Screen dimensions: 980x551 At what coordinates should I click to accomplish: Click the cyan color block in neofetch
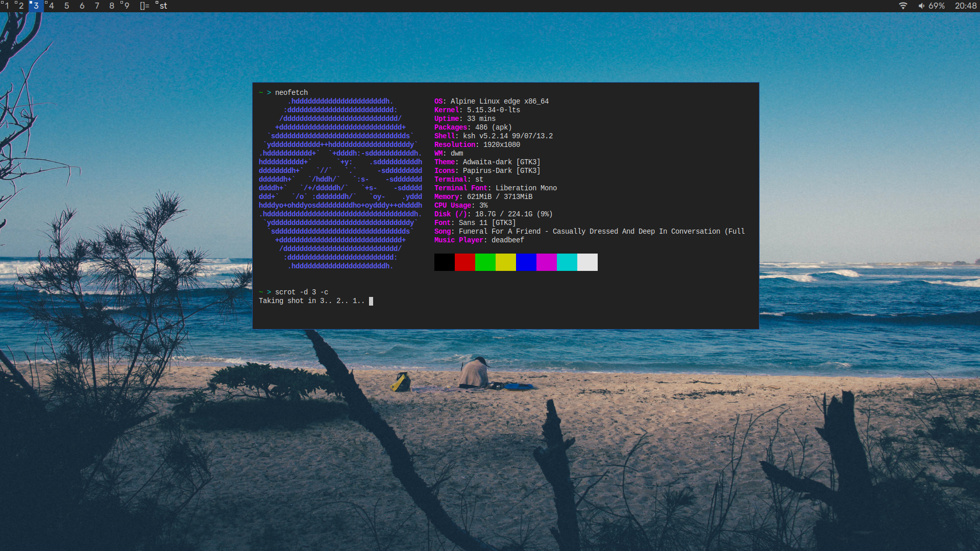click(567, 262)
